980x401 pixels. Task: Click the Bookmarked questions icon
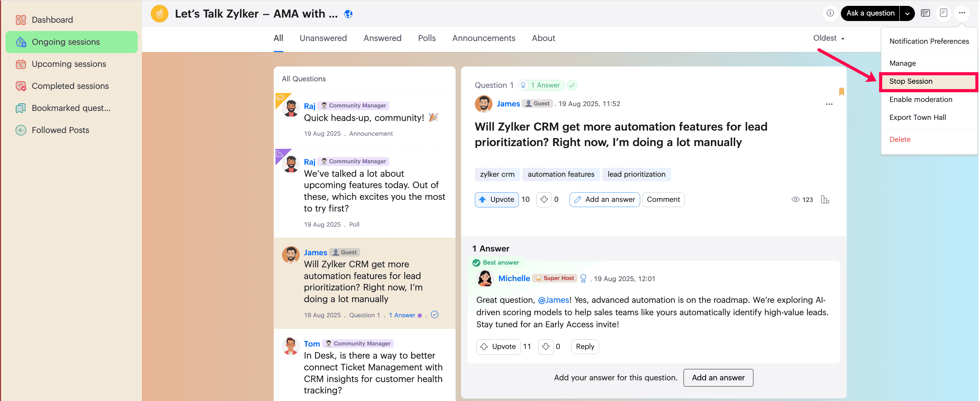click(x=21, y=108)
